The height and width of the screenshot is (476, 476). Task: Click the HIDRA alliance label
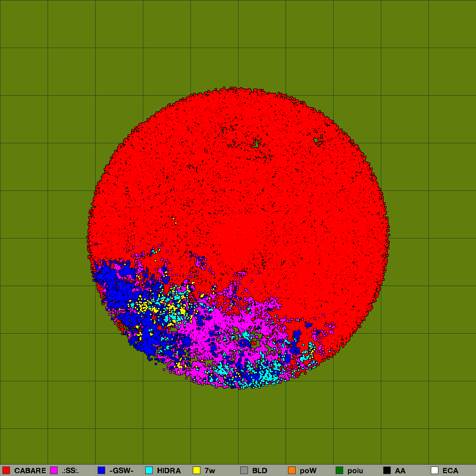[x=169, y=471]
